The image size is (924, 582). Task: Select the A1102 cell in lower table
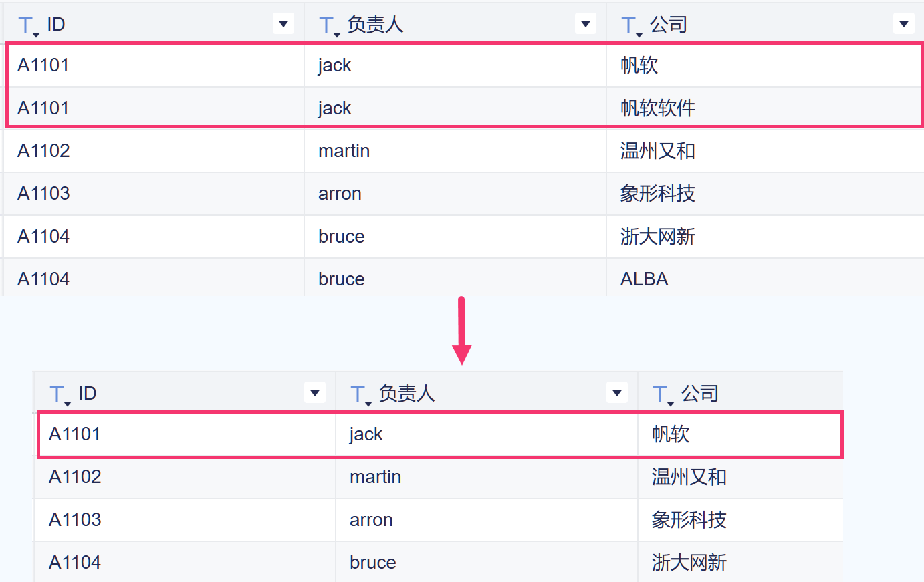(76, 477)
